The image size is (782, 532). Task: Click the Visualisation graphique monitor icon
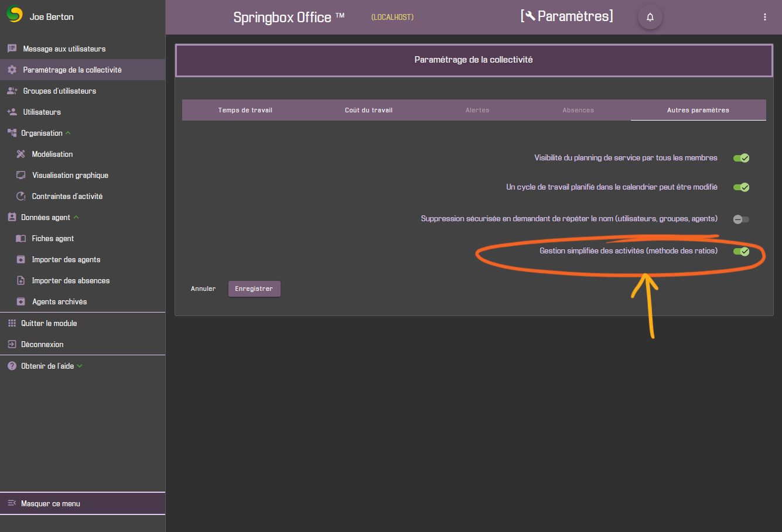[21, 175]
